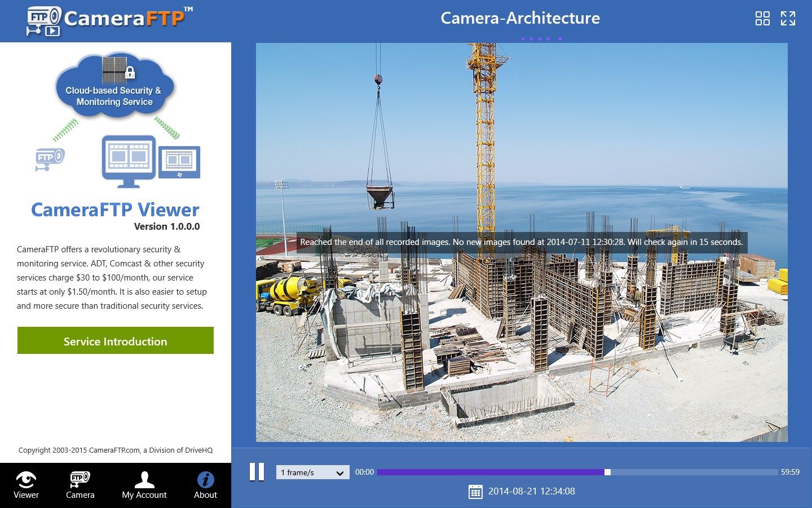Image resolution: width=812 pixels, height=508 pixels.
Task: Click the end-of-recorded-images status message
Action: (522, 242)
